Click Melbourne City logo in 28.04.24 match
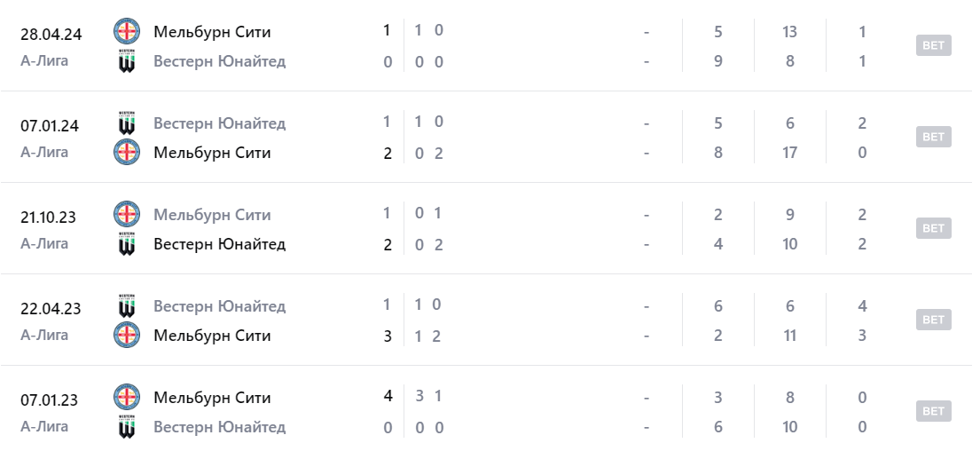This screenshot has width=980, height=451. 127,32
